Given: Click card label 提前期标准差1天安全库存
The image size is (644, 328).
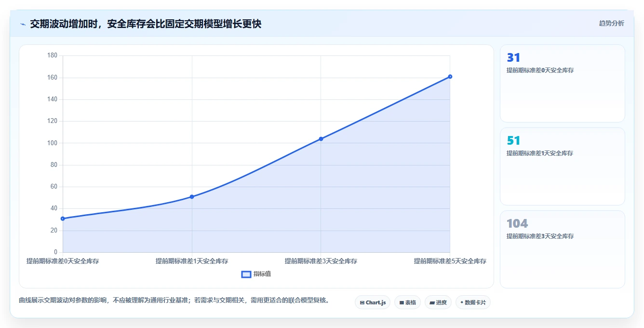Looking at the screenshot, I should pyautogui.click(x=540, y=153).
